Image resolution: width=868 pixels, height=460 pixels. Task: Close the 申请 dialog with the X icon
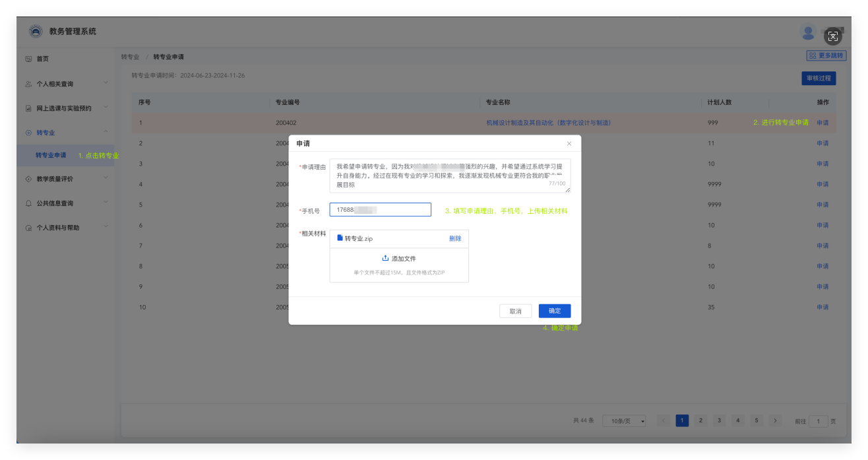(569, 143)
